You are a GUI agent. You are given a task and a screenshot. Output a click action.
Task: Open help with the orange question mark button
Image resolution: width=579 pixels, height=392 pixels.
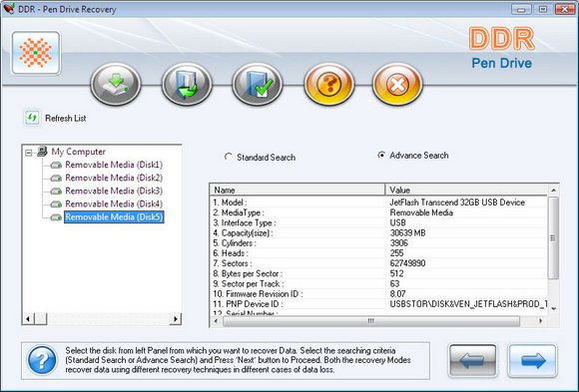pos(328,84)
